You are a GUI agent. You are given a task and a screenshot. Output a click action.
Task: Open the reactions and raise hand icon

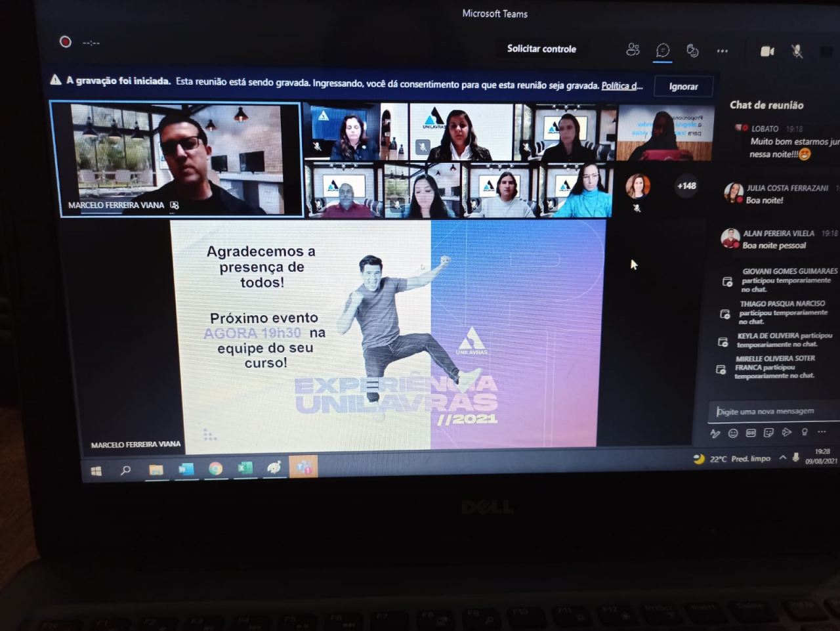[692, 51]
